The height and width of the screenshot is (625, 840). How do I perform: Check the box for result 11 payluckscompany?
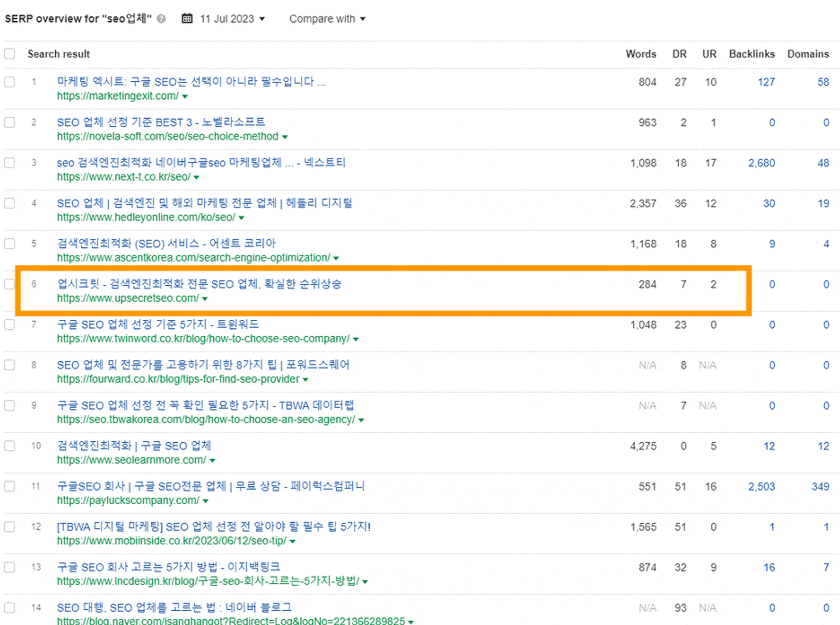point(9,486)
